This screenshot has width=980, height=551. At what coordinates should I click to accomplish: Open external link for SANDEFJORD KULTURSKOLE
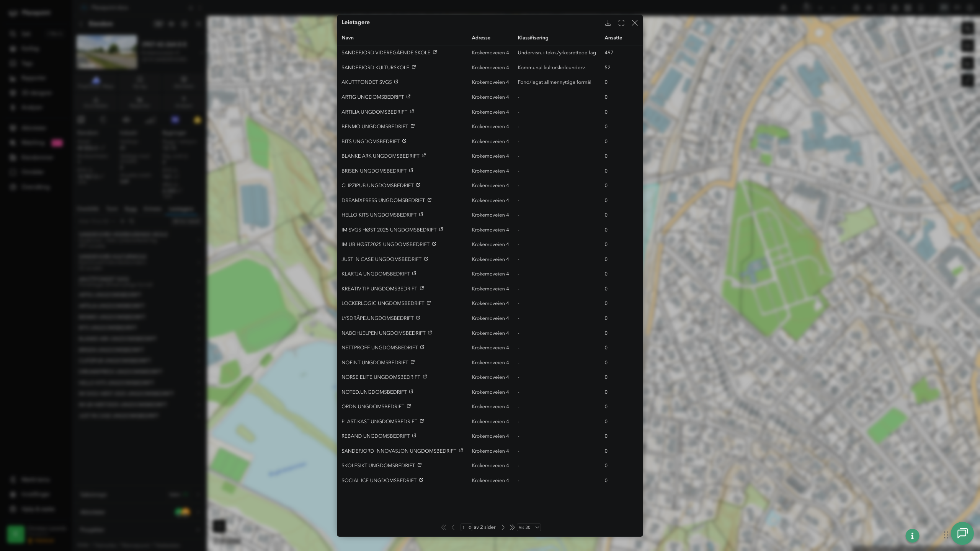(414, 67)
